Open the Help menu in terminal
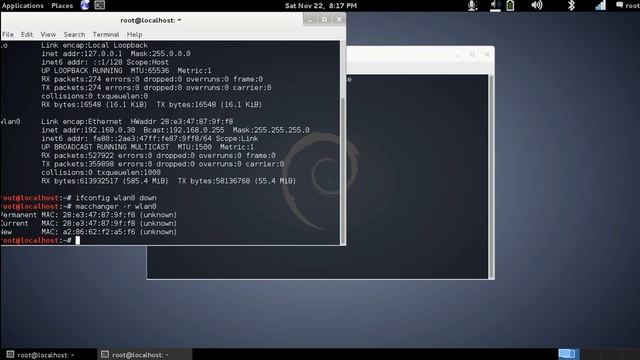Screen dimensions: 640x360 pos(134,35)
